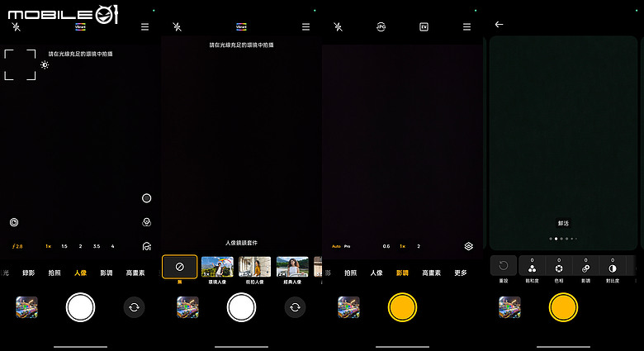Viewport: 644px width, 351px height.
Task: Select 4 zoom on the portrait screen
Action: point(112,246)
